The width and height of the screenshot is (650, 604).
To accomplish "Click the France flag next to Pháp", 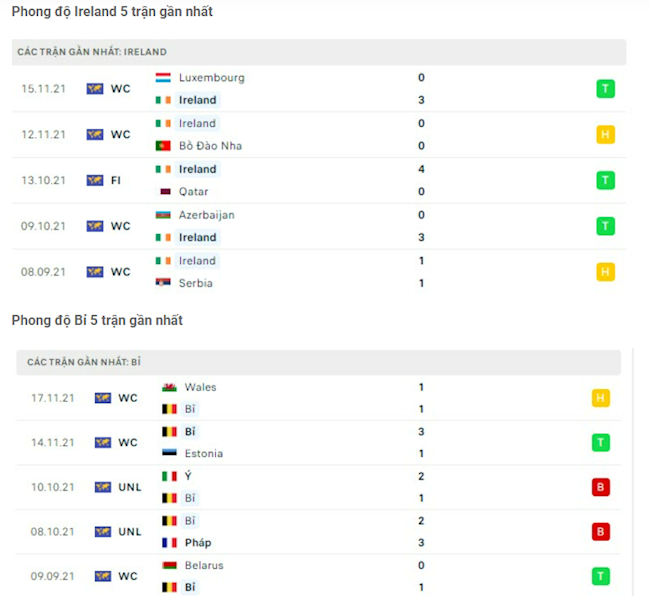I will [x=169, y=543].
